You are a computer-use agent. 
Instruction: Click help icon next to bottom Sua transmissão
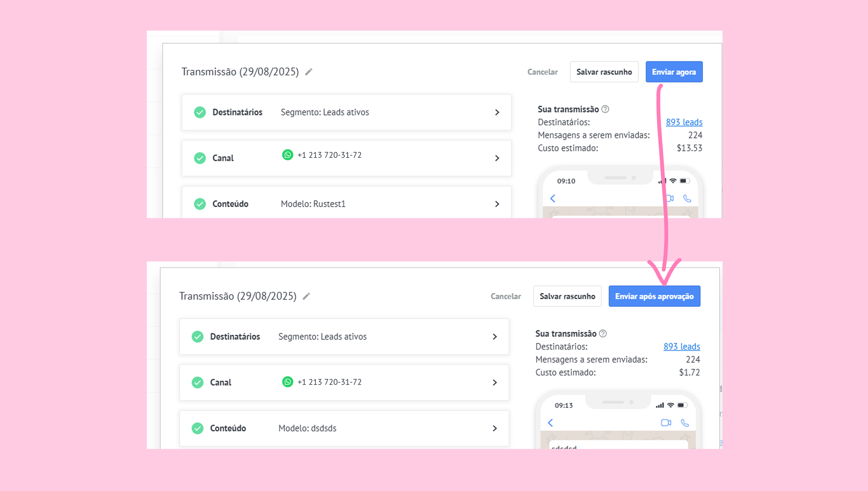(x=603, y=333)
